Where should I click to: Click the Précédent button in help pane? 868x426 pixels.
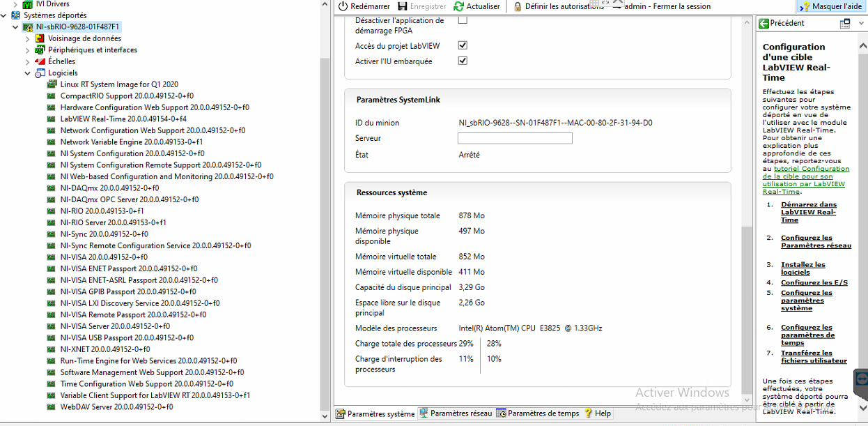click(x=782, y=23)
